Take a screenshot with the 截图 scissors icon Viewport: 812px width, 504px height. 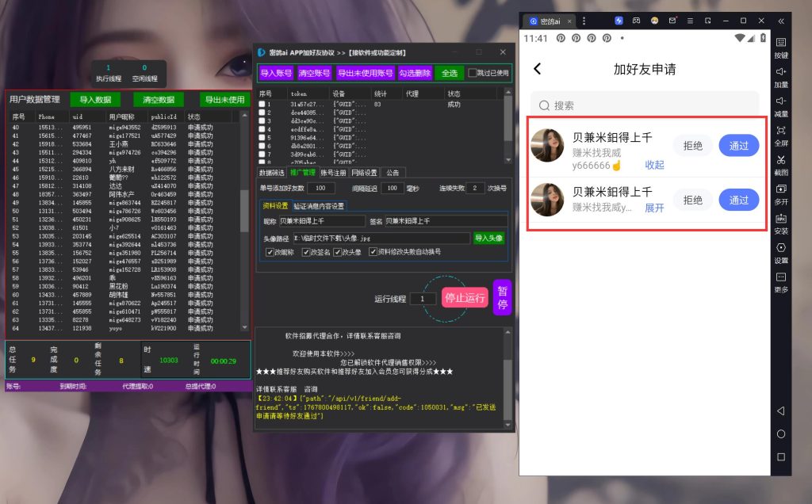(781, 163)
